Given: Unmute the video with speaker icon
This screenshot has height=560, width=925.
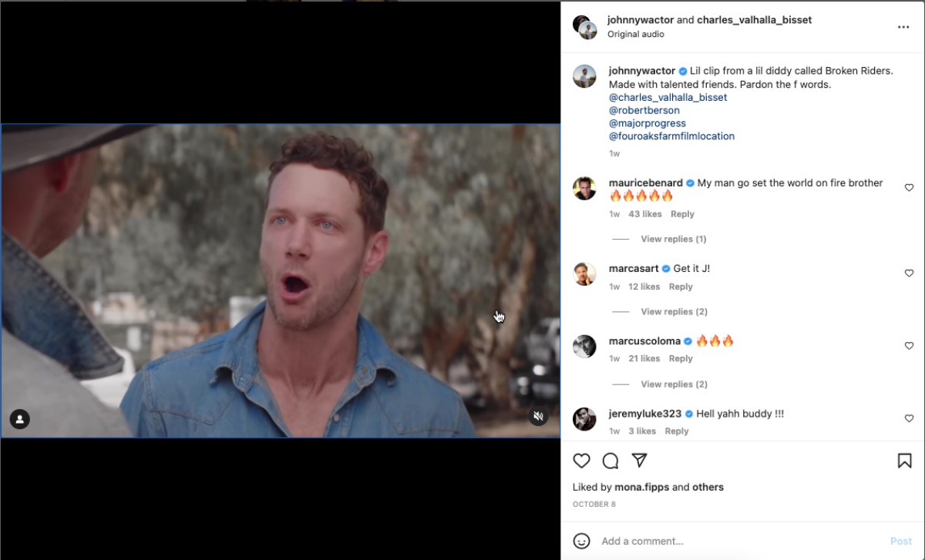Looking at the screenshot, I should (539, 417).
